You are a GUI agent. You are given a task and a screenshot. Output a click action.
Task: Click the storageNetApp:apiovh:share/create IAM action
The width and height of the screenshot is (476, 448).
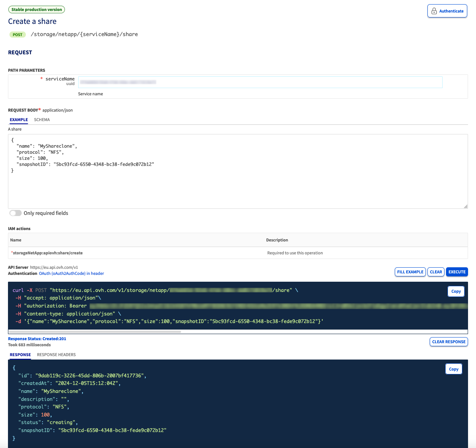tap(47, 253)
